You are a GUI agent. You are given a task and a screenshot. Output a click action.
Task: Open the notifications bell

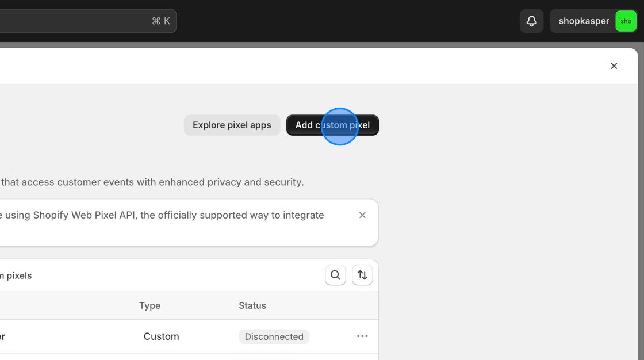[x=531, y=21]
